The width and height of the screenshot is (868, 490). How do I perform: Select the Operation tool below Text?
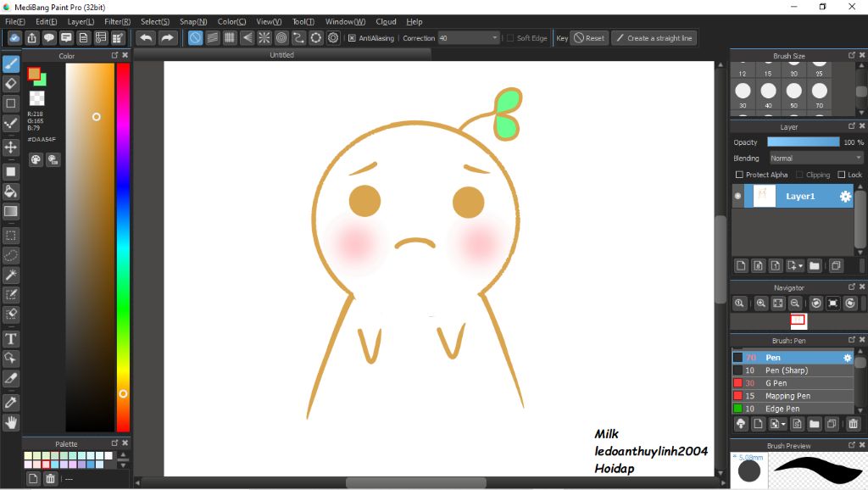tap(10, 359)
